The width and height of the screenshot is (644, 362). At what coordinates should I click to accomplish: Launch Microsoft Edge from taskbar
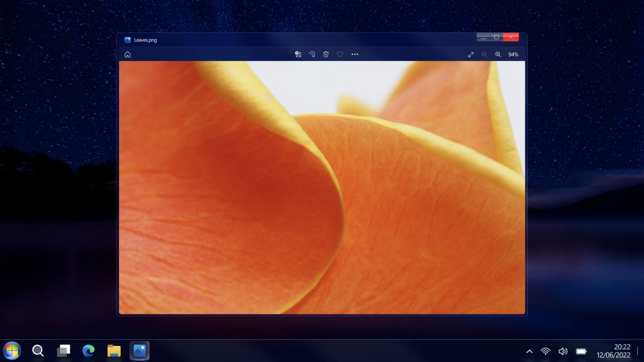point(89,350)
